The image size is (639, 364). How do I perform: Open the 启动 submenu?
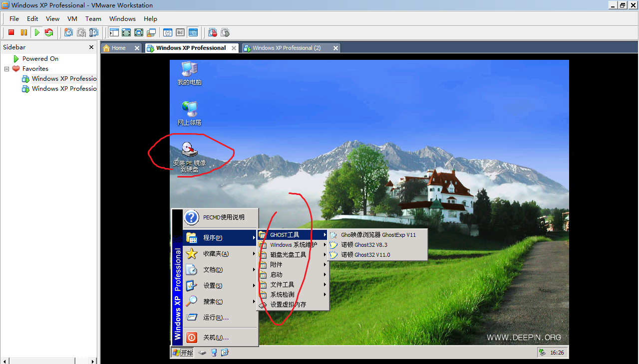tap(293, 275)
